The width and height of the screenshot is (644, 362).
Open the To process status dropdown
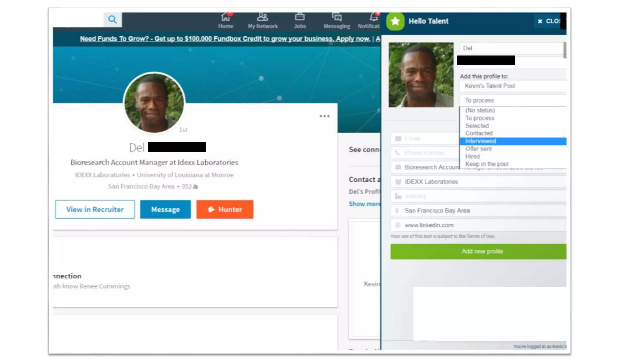[x=513, y=101]
